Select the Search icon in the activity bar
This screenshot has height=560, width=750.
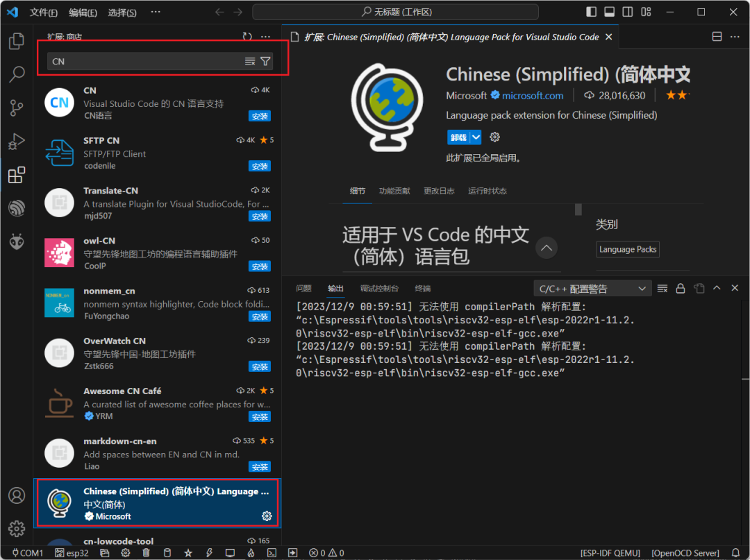17,74
